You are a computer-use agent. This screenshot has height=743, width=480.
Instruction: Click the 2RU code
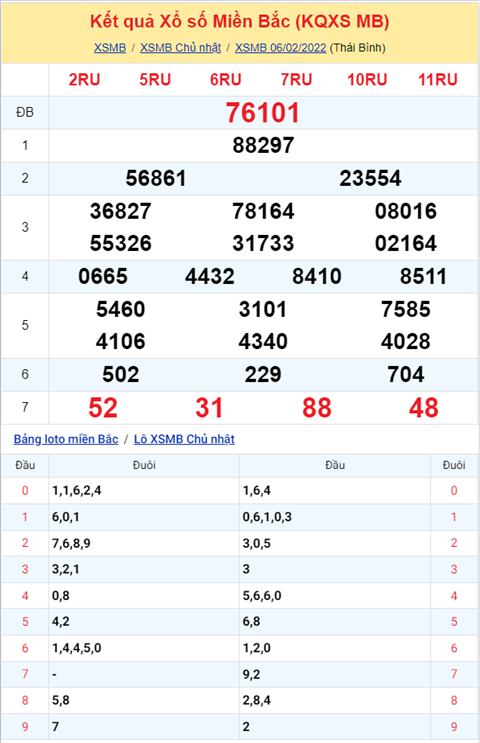pos(84,80)
